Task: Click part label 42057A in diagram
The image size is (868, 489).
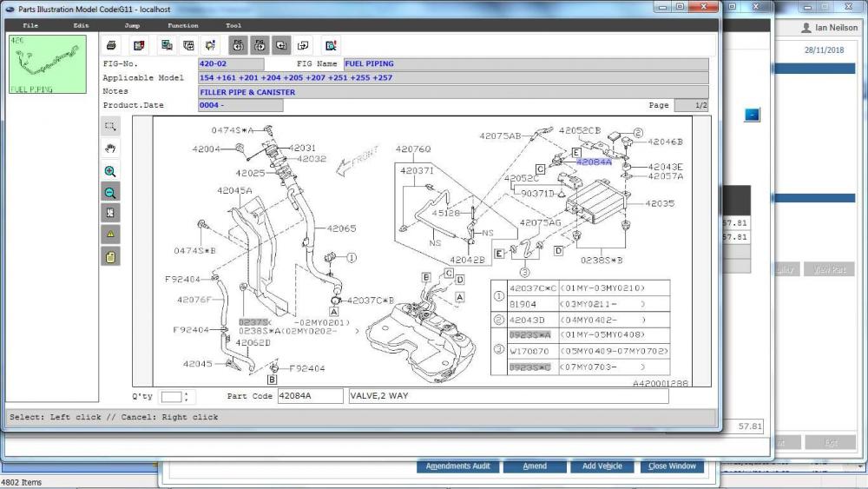Action: (666, 176)
